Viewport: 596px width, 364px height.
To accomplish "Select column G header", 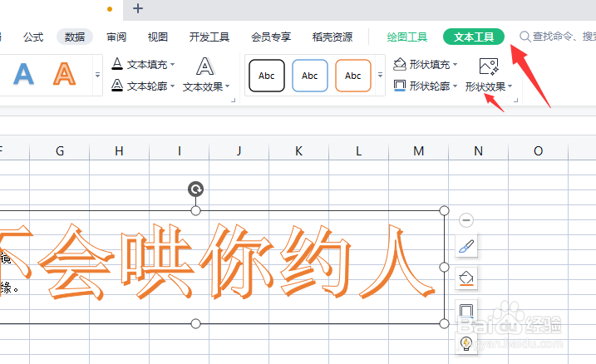I will coord(60,151).
